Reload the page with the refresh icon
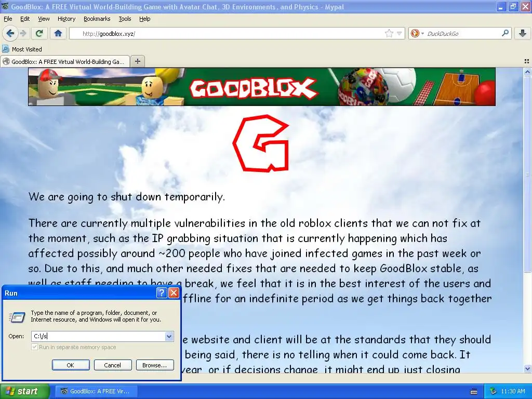The image size is (532, 399). tap(39, 33)
